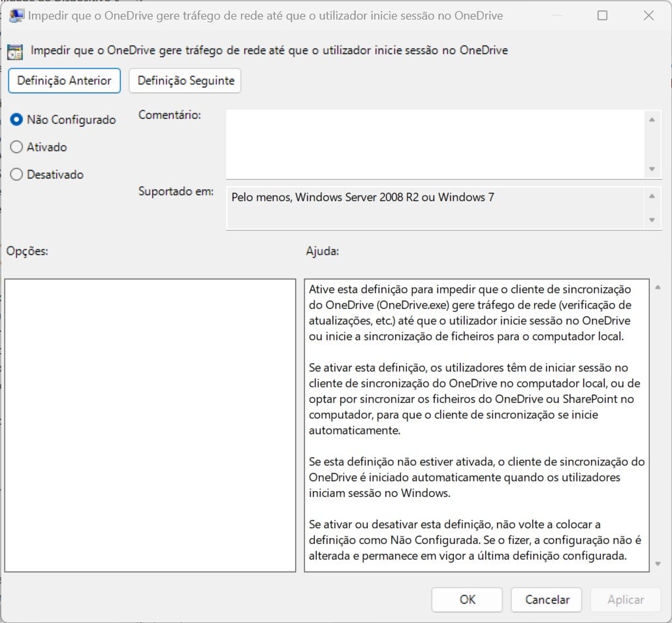Maximize the policy settings window
672x623 pixels.
(x=602, y=16)
